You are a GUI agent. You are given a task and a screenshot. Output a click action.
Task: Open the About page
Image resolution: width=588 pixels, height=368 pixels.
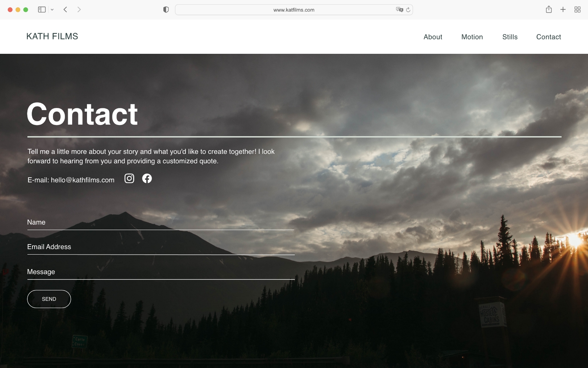[433, 37]
